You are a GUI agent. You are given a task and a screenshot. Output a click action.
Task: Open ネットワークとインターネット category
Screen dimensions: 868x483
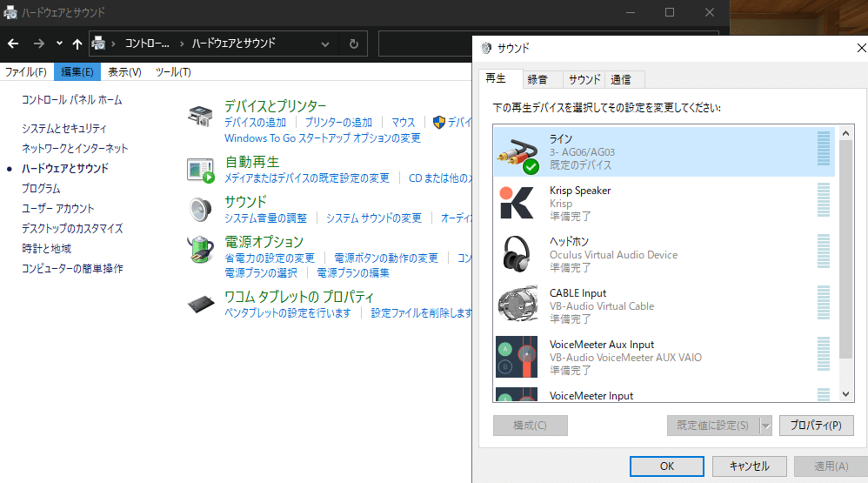[x=75, y=149]
